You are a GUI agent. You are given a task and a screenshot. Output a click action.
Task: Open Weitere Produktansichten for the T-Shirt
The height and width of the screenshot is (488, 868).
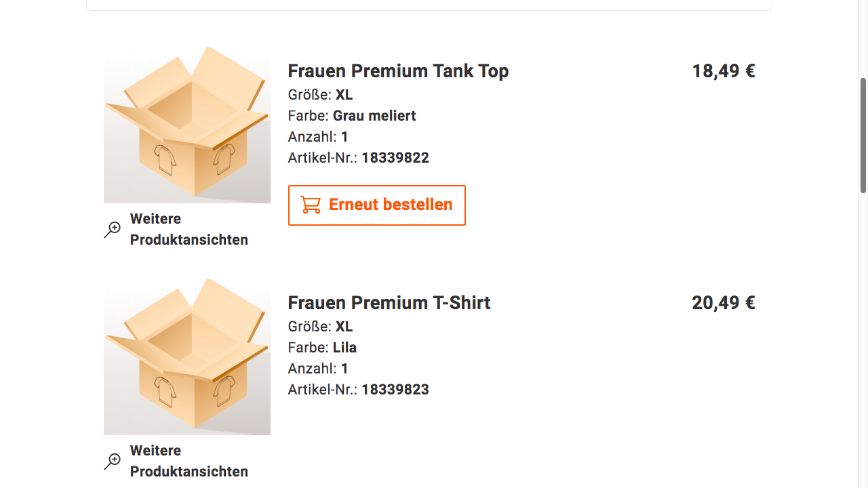(189, 461)
